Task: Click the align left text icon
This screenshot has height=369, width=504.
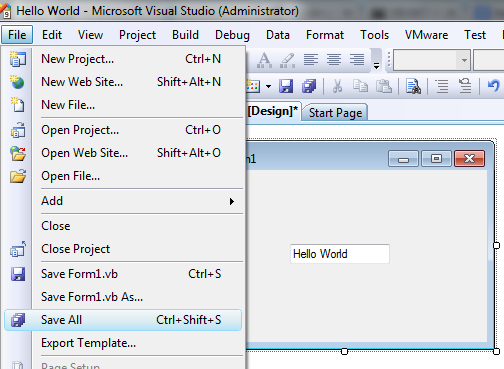Action: pyautogui.click(x=311, y=60)
